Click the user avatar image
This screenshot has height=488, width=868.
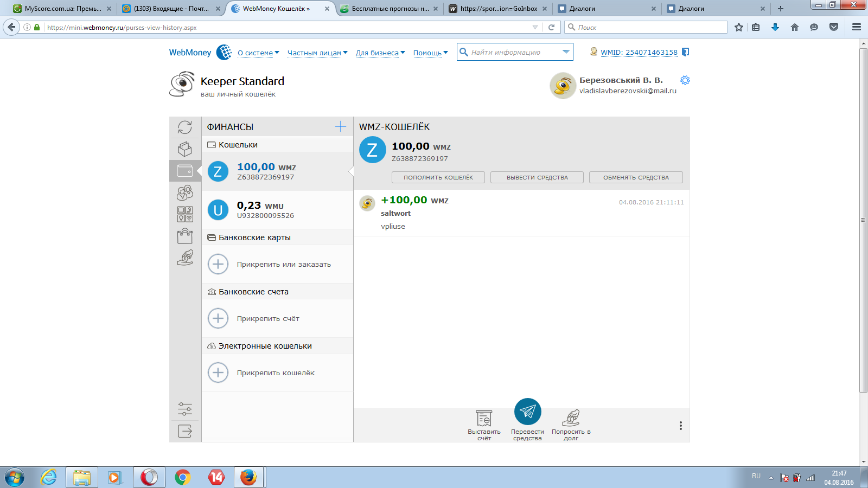[563, 86]
